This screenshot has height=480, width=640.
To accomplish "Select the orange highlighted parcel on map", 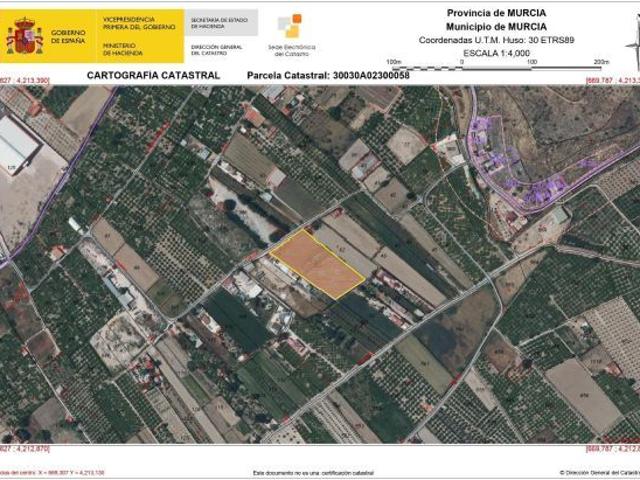I will 320,262.
